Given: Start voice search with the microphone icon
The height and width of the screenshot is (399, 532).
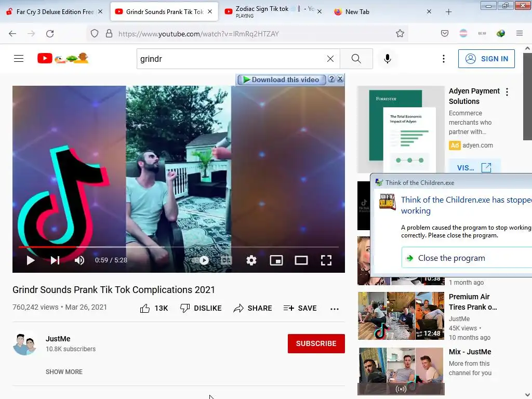Looking at the screenshot, I should pyautogui.click(x=387, y=59).
